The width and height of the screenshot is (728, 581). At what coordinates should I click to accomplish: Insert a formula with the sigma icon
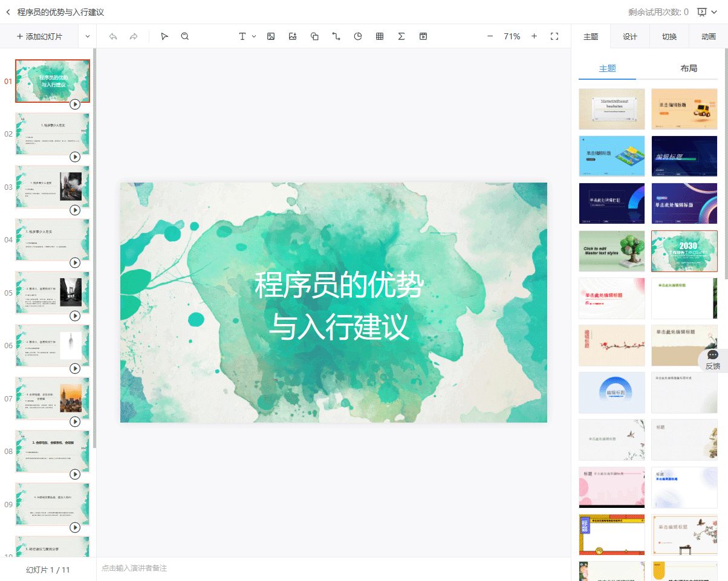[x=401, y=36]
